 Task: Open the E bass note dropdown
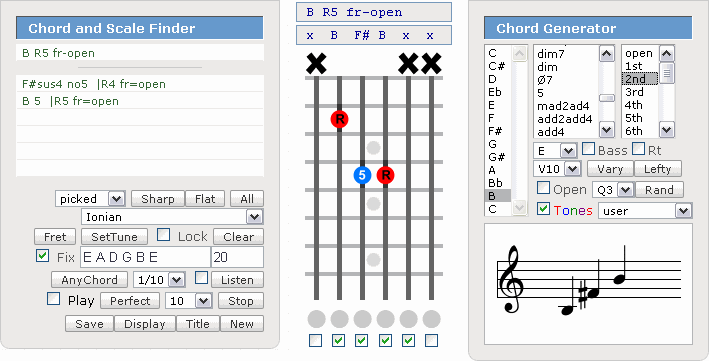tap(555, 151)
